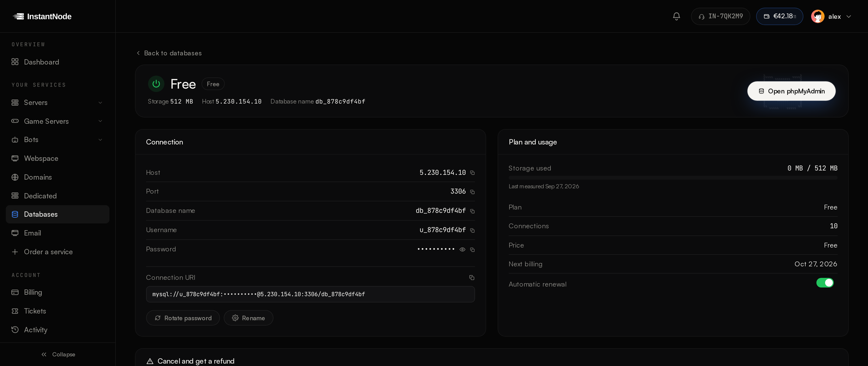The height and width of the screenshot is (366, 868).
Task: Choose Order a service
Action: (x=58, y=252)
